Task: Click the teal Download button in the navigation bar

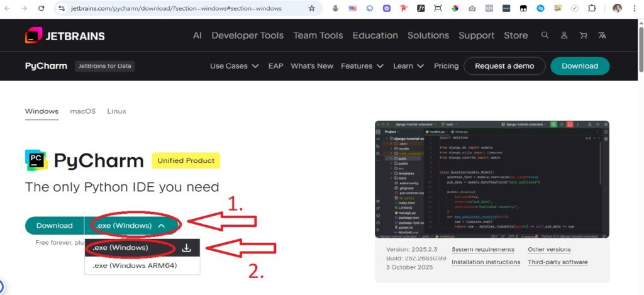Action: pos(579,66)
